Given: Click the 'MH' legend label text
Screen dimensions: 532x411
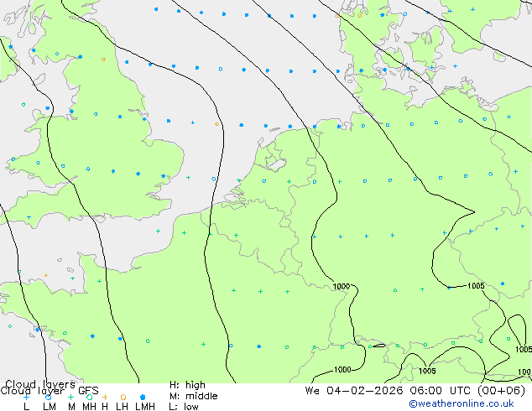Looking at the screenshot, I should coord(89,407).
